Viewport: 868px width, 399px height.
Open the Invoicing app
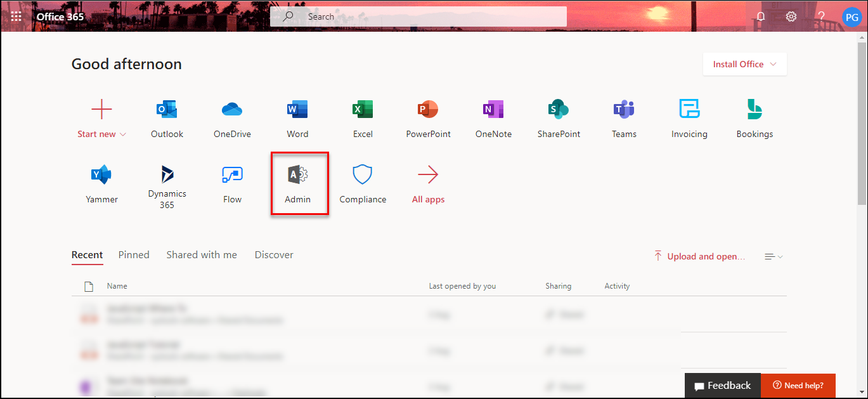689,119
